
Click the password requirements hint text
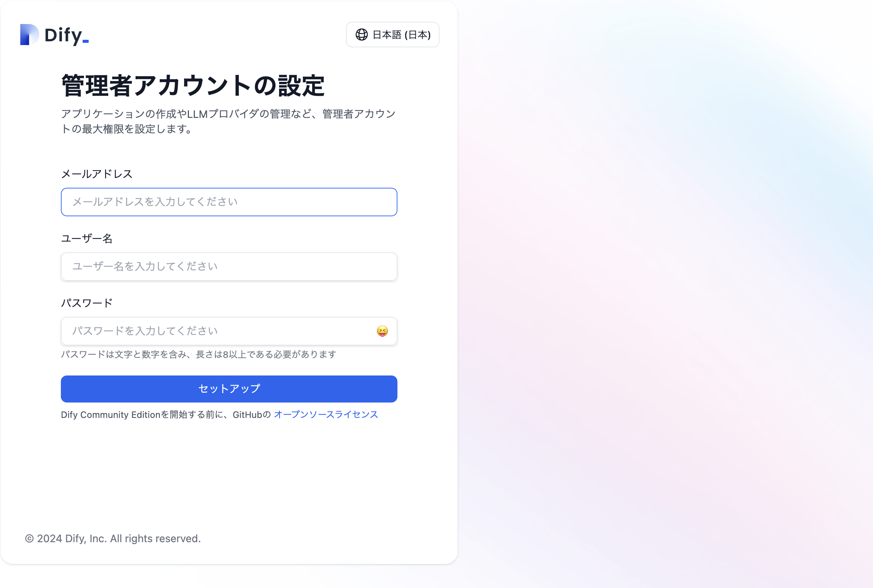pos(198,354)
